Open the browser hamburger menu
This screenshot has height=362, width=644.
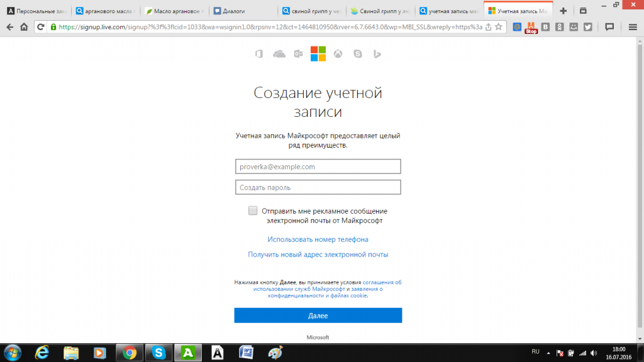click(632, 27)
